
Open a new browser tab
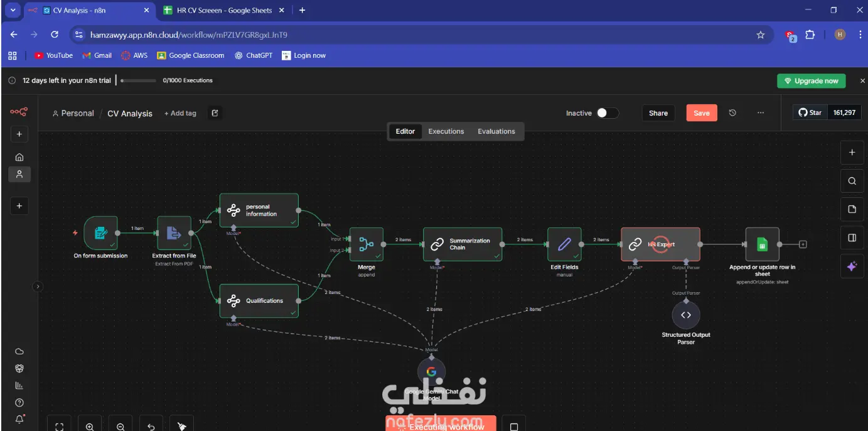pyautogui.click(x=302, y=10)
